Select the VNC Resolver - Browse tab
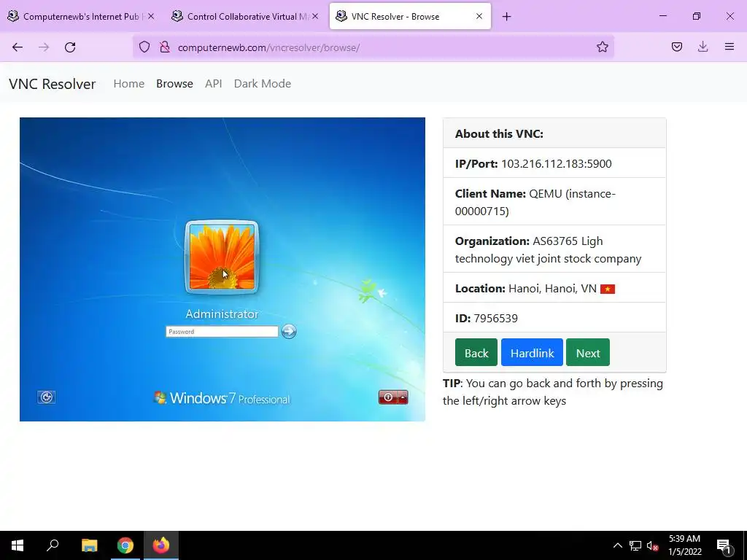The height and width of the screenshot is (560, 747). [410, 16]
